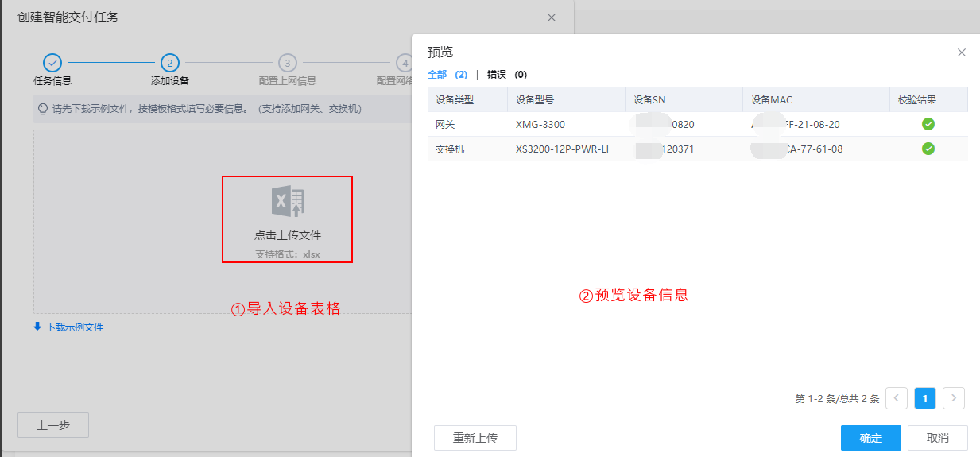Viewport: 980px width, 457px height.
Task: Select page 1 in pagination
Action: pos(924,398)
